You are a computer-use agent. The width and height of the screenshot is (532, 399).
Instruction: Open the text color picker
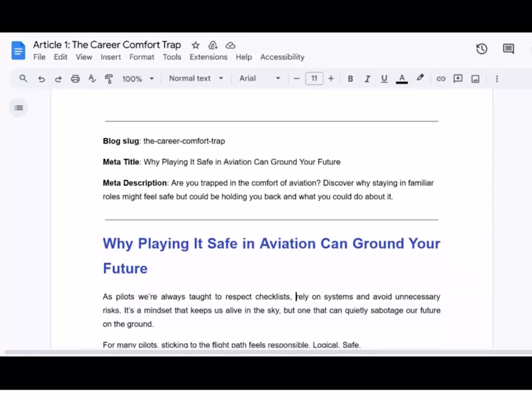coord(402,78)
